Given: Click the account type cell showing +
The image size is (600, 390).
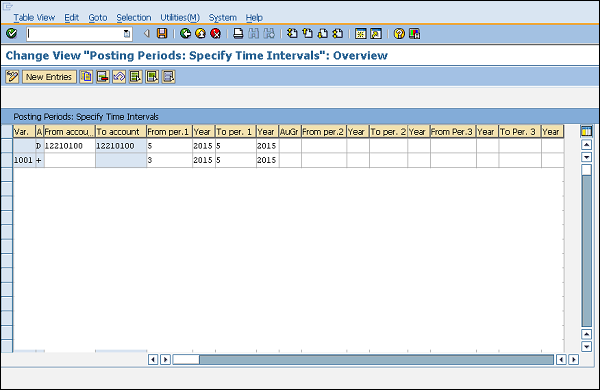Looking at the screenshot, I should 39,160.
